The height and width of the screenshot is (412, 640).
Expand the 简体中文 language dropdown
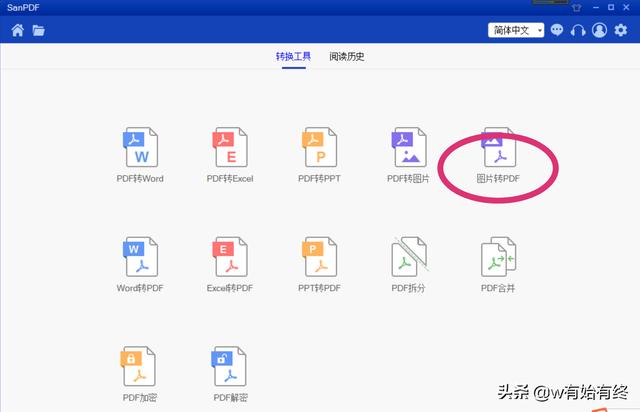click(x=516, y=30)
